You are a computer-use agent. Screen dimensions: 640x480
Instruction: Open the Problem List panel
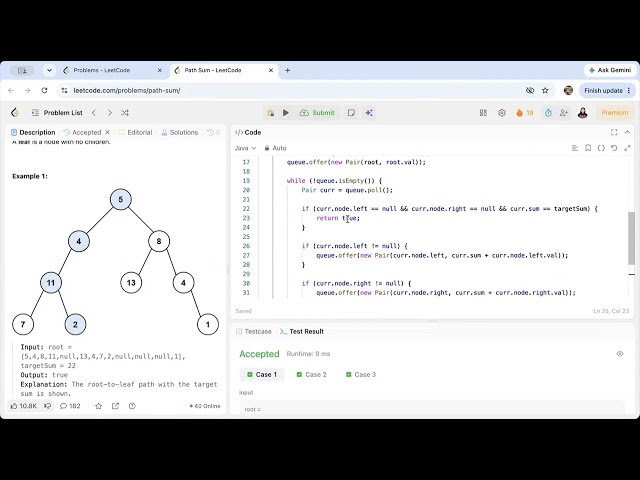(57, 113)
